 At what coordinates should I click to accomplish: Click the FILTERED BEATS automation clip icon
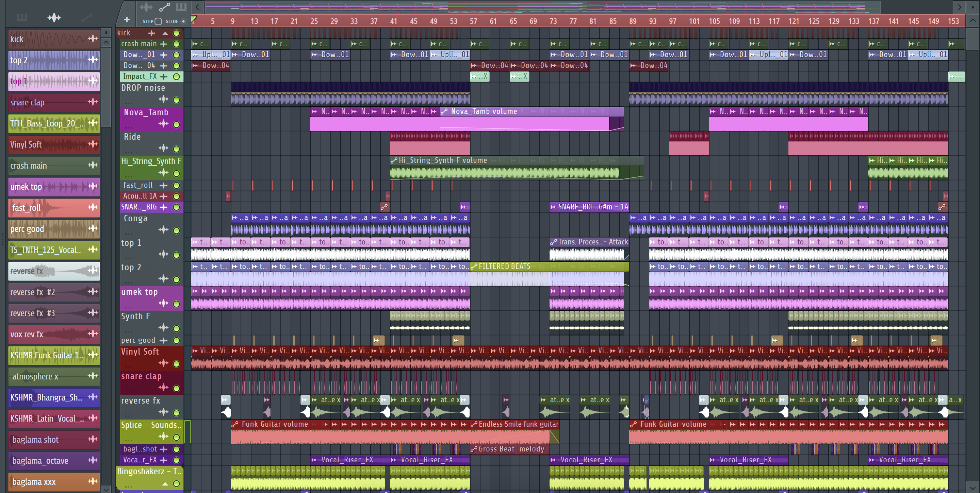tap(474, 267)
